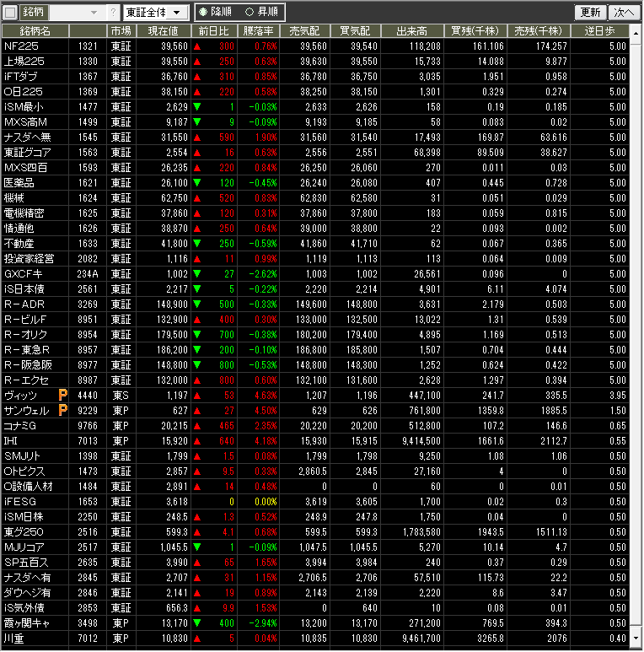Select the R-エクセ stock name
This screenshot has width=644, height=652.
(26, 380)
